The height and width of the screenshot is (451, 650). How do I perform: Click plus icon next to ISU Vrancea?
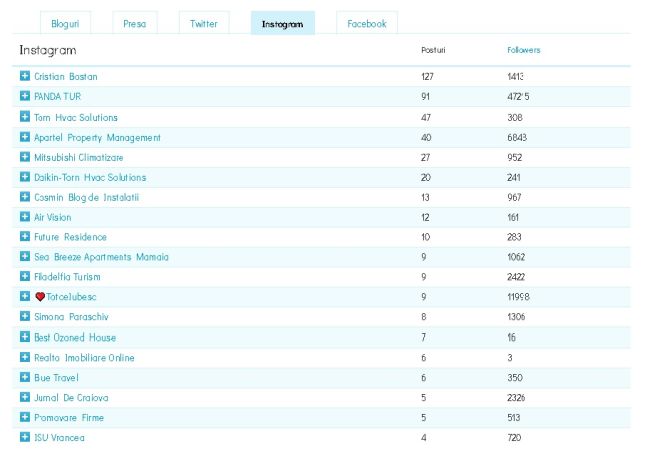coord(25,437)
